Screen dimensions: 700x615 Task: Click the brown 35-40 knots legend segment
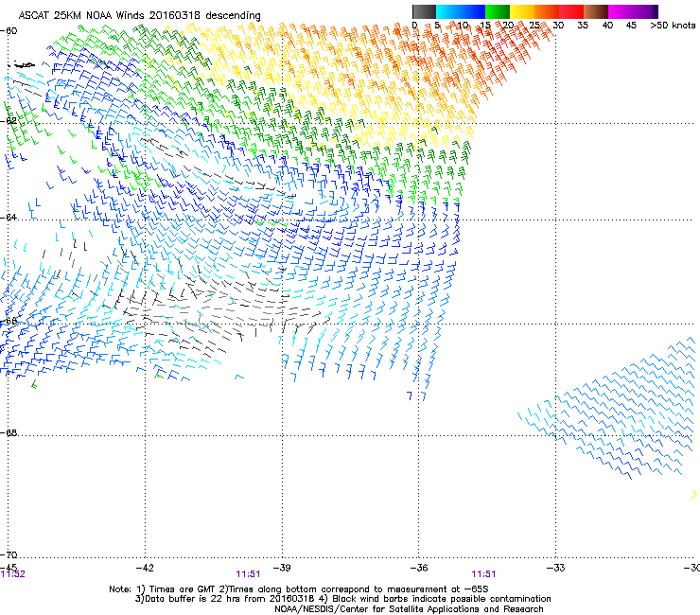[x=596, y=11]
